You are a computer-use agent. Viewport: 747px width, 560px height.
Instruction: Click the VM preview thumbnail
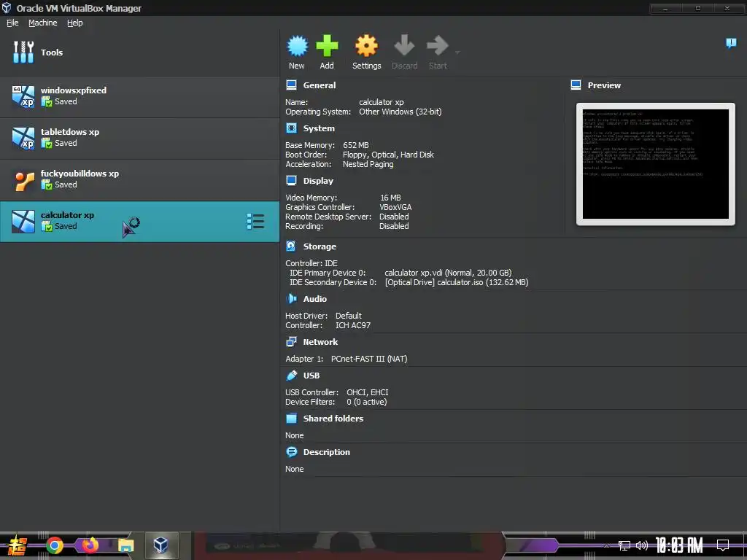(x=656, y=164)
